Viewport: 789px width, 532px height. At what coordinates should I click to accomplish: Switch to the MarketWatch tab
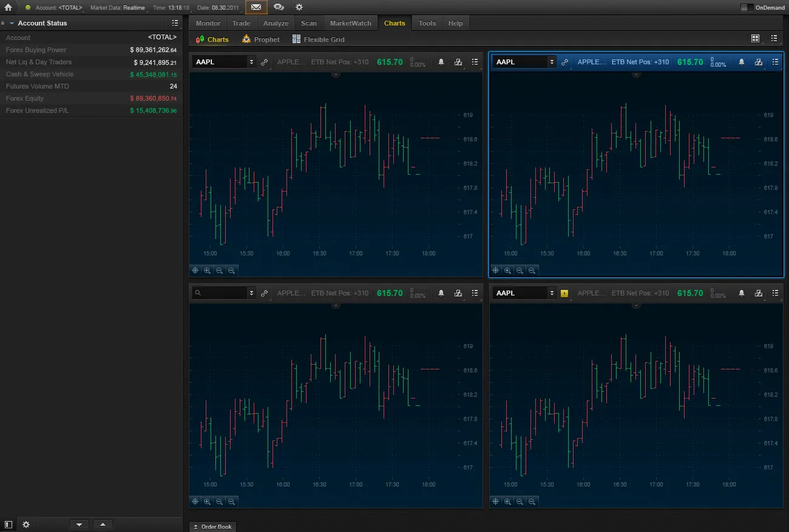coord(350,23)
